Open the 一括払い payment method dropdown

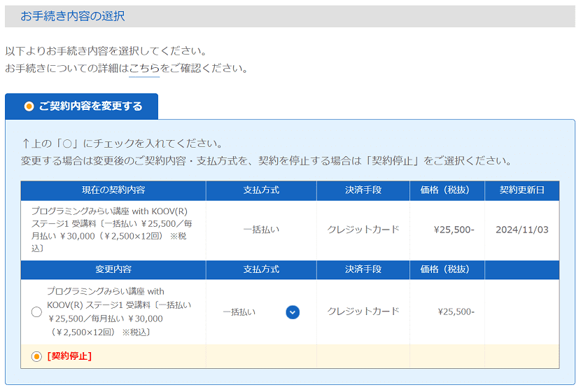pos(259,312)
